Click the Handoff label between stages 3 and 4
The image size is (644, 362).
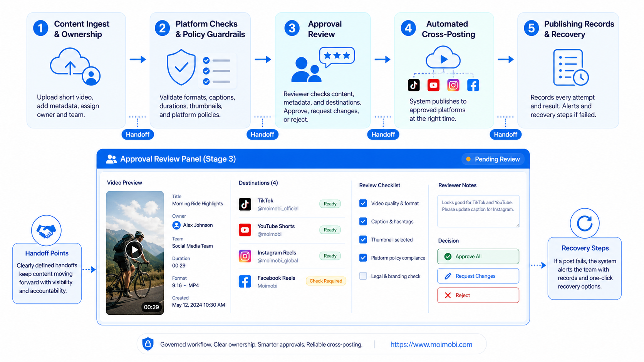(x=383, y=134)
